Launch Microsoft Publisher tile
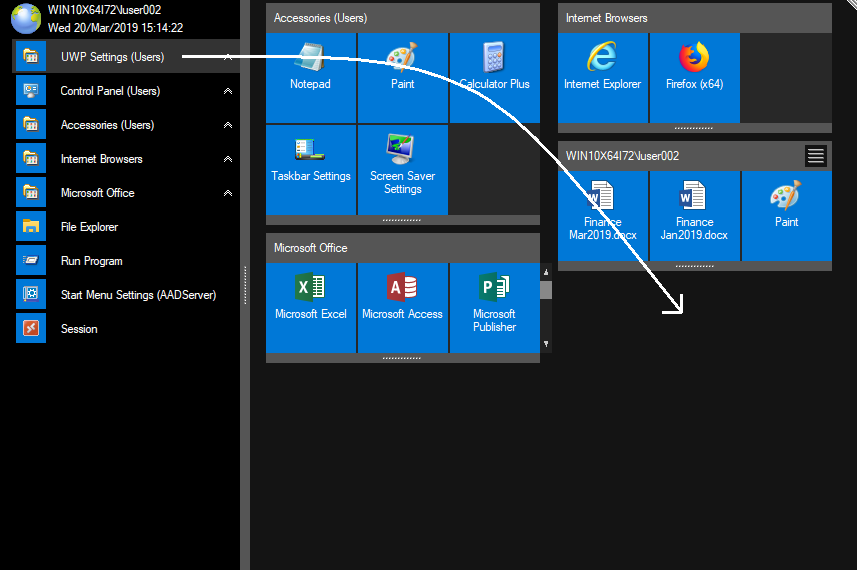This screenshot has width=857, height=570. (x=494, y=307)
